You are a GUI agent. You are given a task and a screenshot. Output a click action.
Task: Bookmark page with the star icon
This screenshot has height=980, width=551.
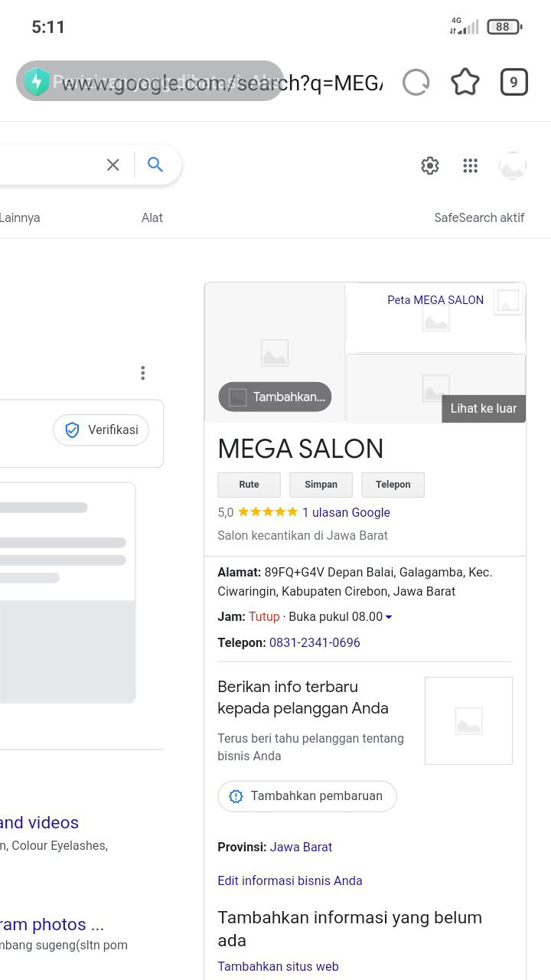tap(465, 82)
